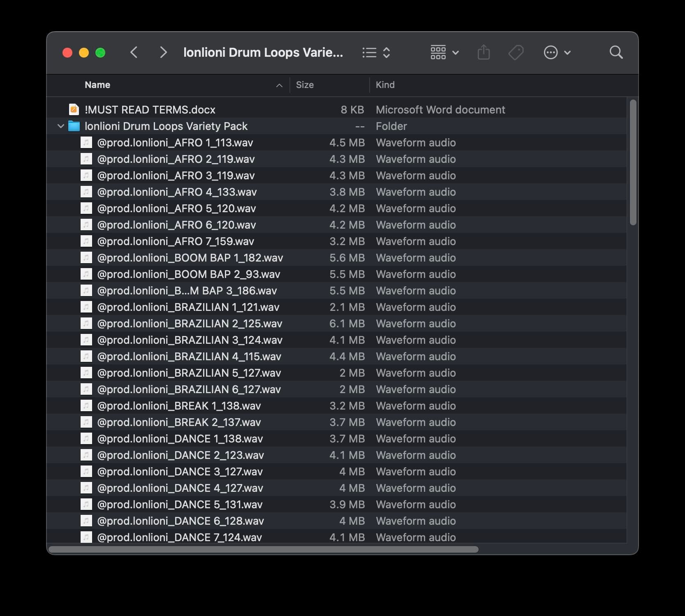Go forward with the right chevron
Screen dimensions: 685x616
(163, 53)
